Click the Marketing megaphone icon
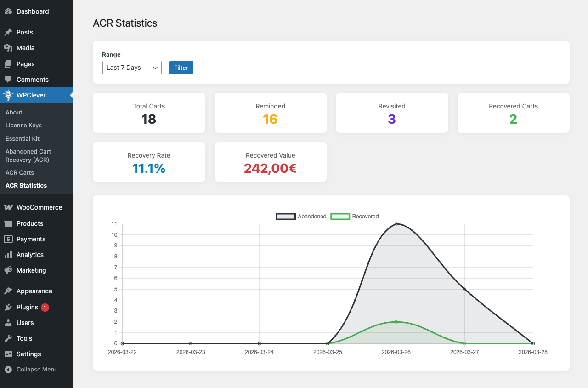 [8, 270]
